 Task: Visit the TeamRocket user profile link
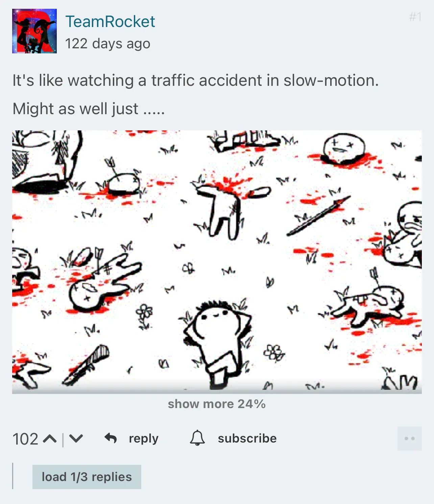point(110,22)
